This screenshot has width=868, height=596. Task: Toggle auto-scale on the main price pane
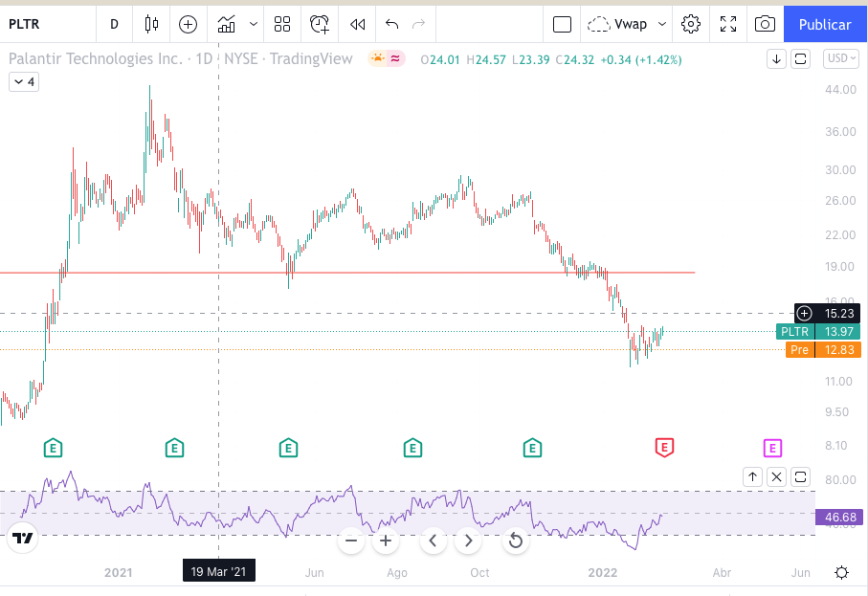click(x=801, y=58)
